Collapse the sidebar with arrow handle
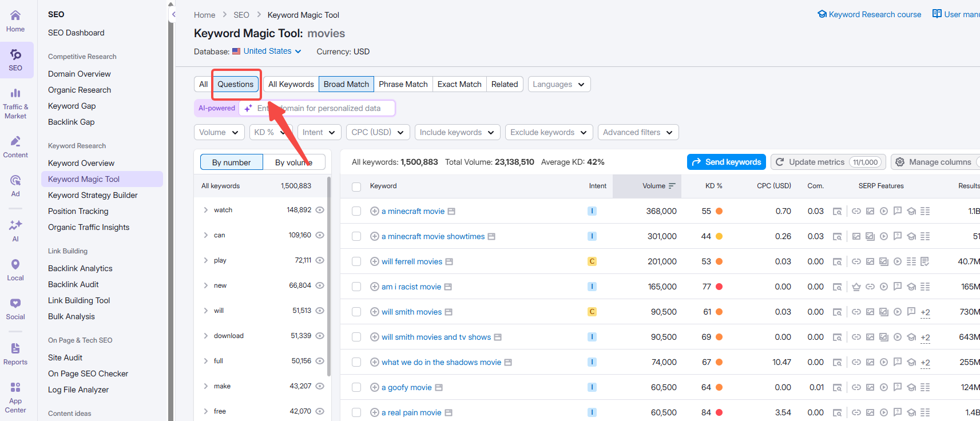980x421 pixels. (173, 14)
